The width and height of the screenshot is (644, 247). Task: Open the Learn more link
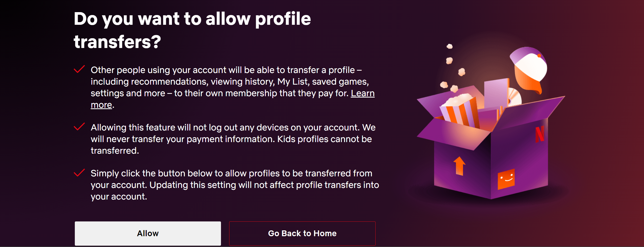click(363, 93)
